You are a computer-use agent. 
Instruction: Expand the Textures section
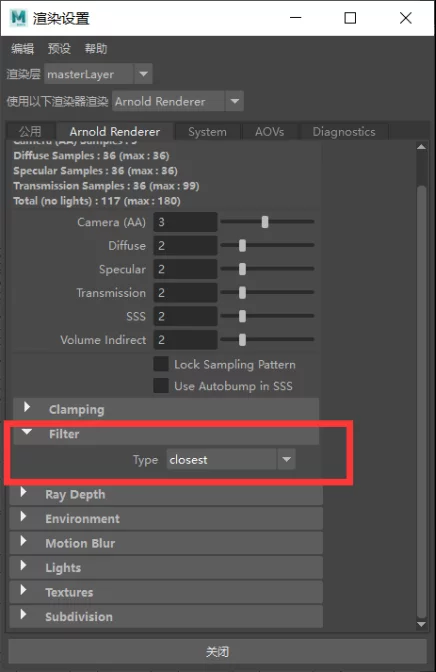[x=166, y=592]
